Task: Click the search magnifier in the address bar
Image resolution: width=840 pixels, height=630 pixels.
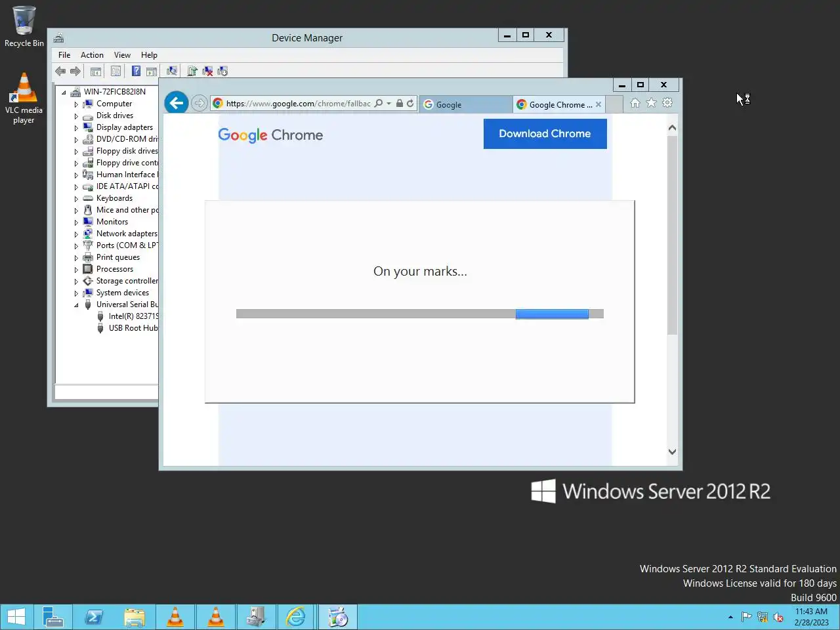Action: click(379, 104)
